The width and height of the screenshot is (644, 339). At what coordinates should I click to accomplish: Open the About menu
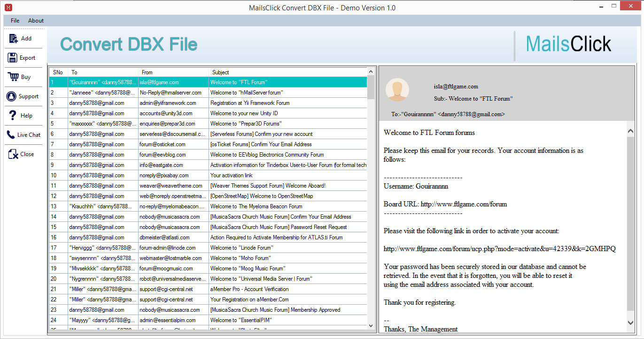coord(36,21)
